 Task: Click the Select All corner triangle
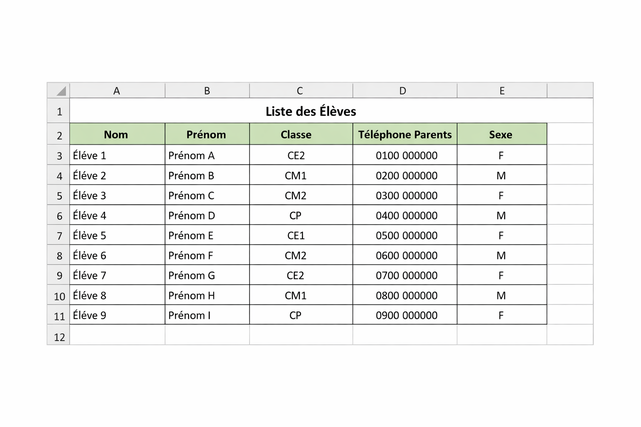[x=59, y=91]
